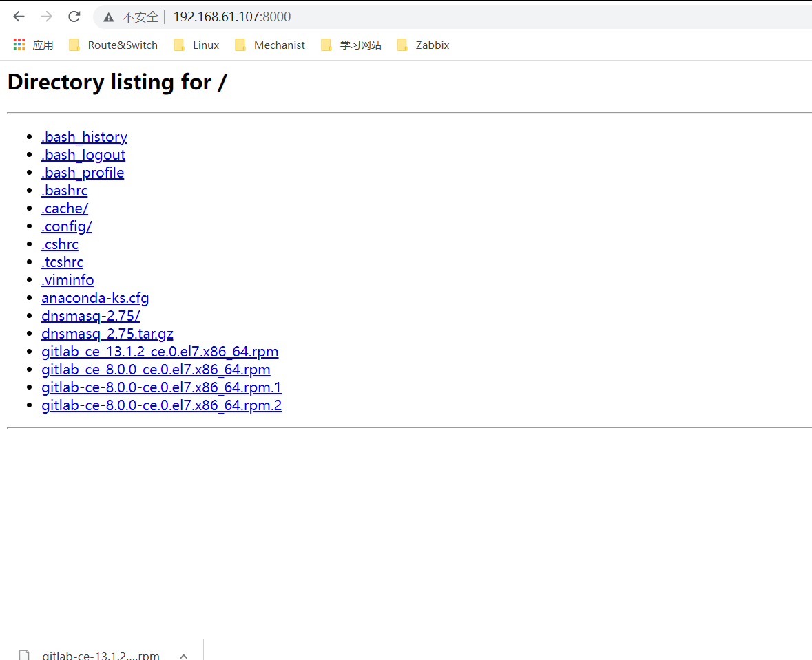
Task: Reload the directory listing page
Action: click(74, 17)
